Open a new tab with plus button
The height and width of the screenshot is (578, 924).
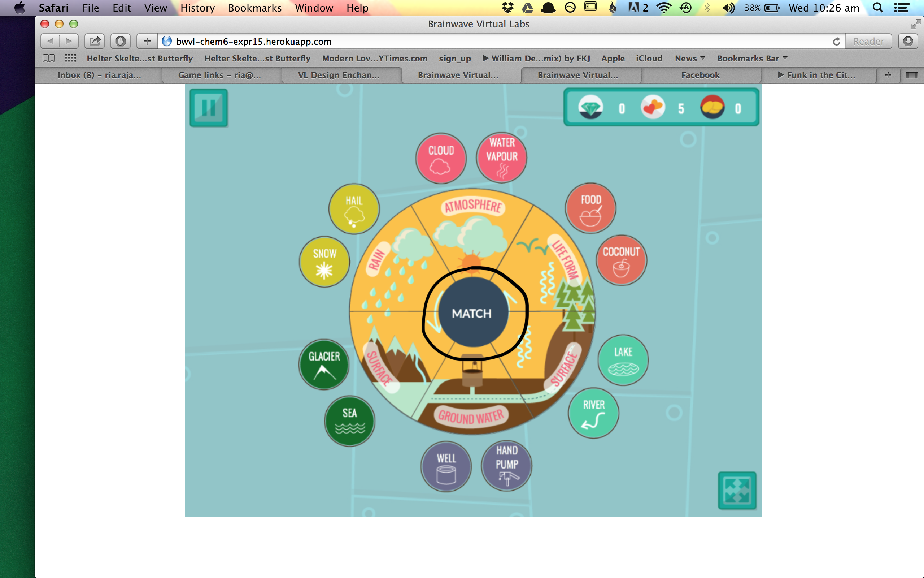[x=888, y=75]
